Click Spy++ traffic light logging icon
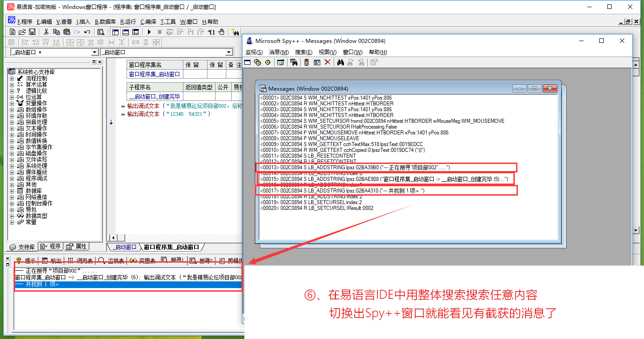This screenshot has height=339, width=644. [306, 62]
